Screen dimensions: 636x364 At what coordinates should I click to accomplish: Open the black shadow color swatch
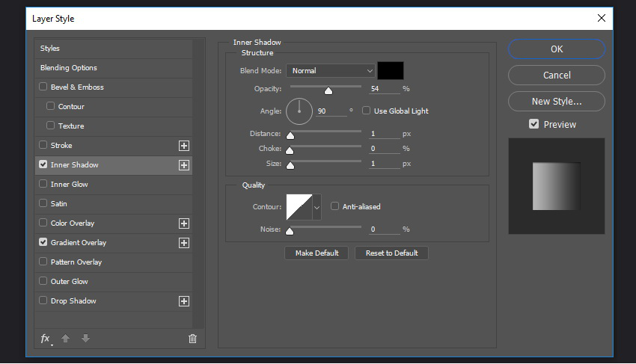390,70
